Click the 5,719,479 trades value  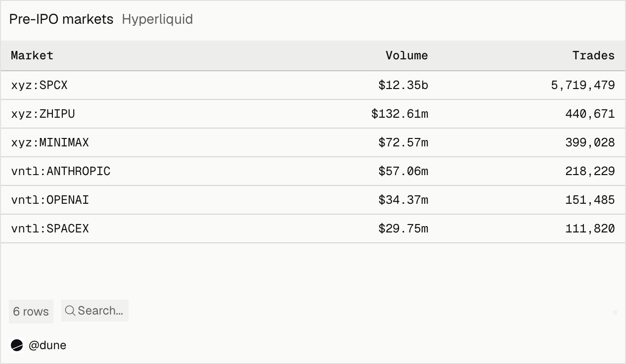(x=583, y=85)
